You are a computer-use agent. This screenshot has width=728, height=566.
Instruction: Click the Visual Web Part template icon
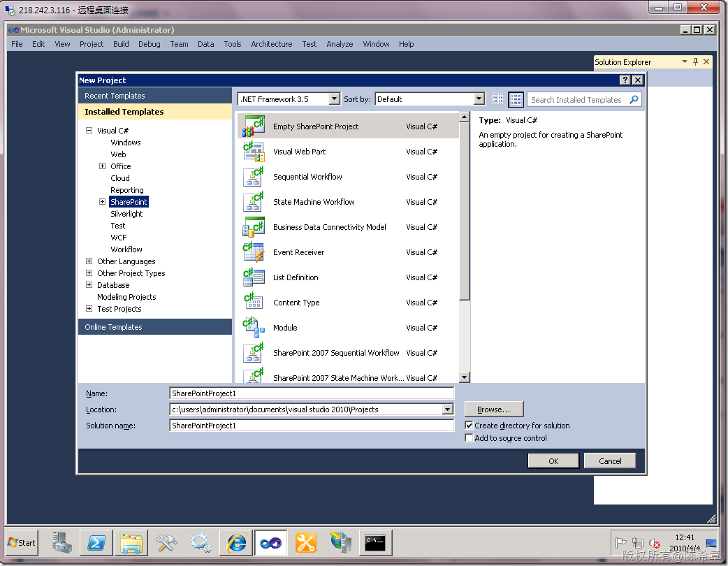(254, 152)
